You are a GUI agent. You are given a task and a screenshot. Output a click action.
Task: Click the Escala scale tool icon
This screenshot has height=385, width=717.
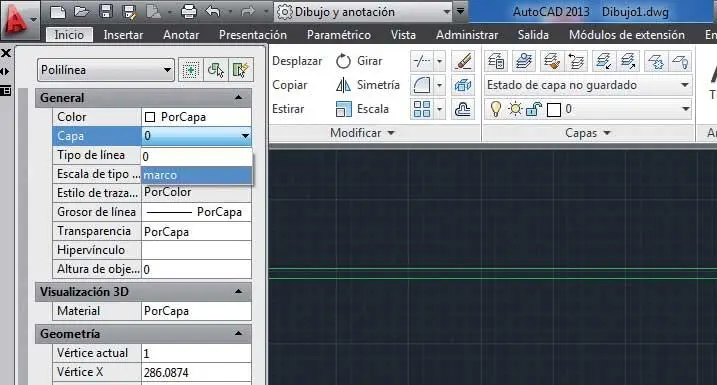343,109
